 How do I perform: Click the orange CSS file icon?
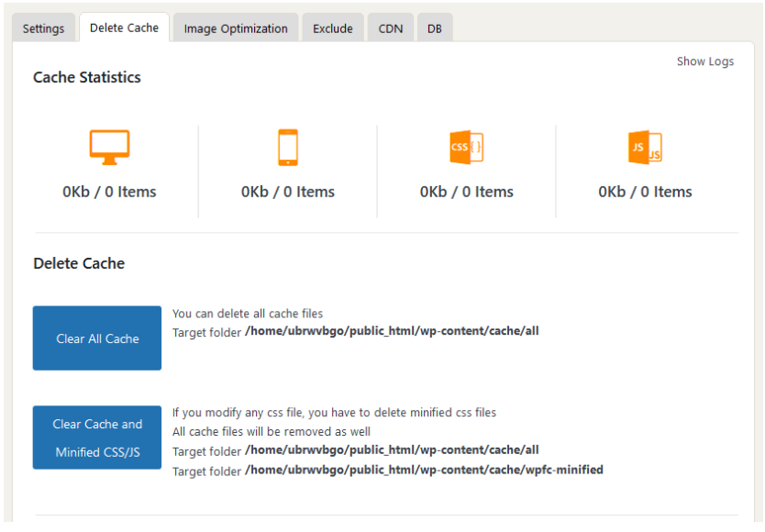pyautogui.click(x=466, y=147)
